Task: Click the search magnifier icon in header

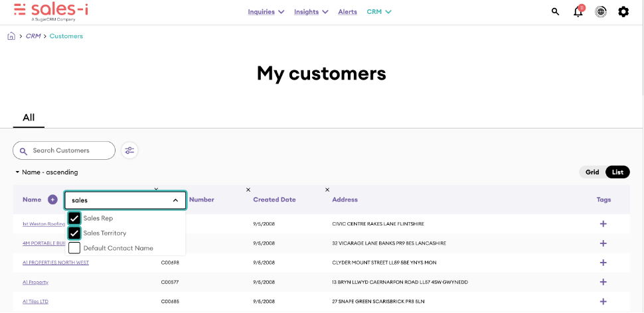Action: point(556,12)
